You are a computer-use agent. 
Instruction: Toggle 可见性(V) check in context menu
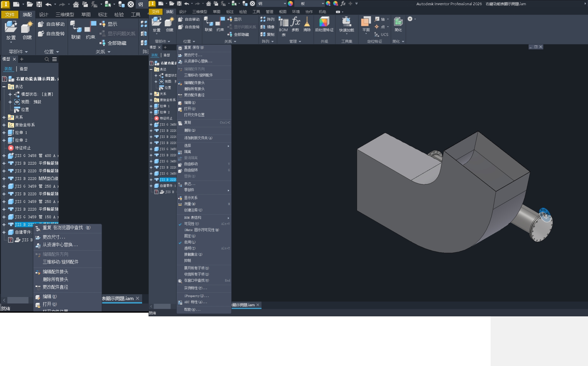click(204, 224)
